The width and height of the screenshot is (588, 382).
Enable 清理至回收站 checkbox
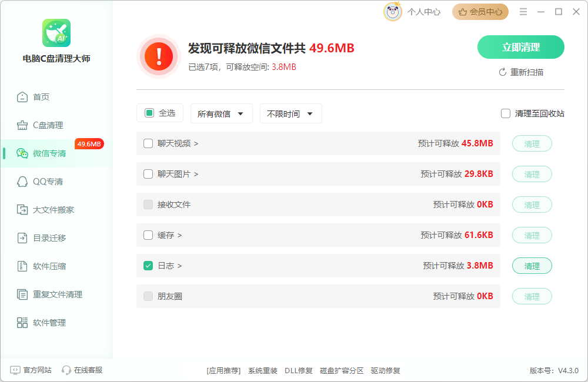click(x=506, y=113)
